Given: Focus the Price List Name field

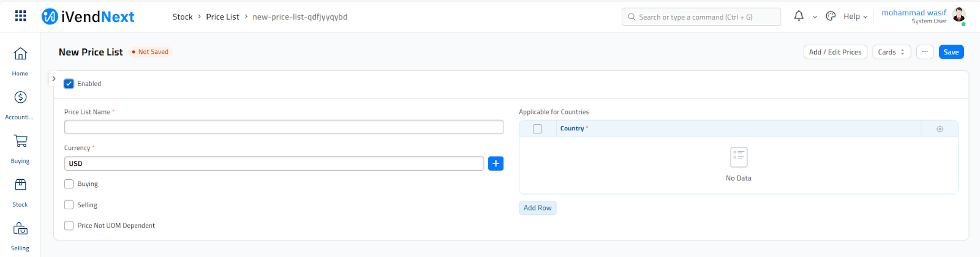Looking at the screenshot, I should (x=284, y=127).
